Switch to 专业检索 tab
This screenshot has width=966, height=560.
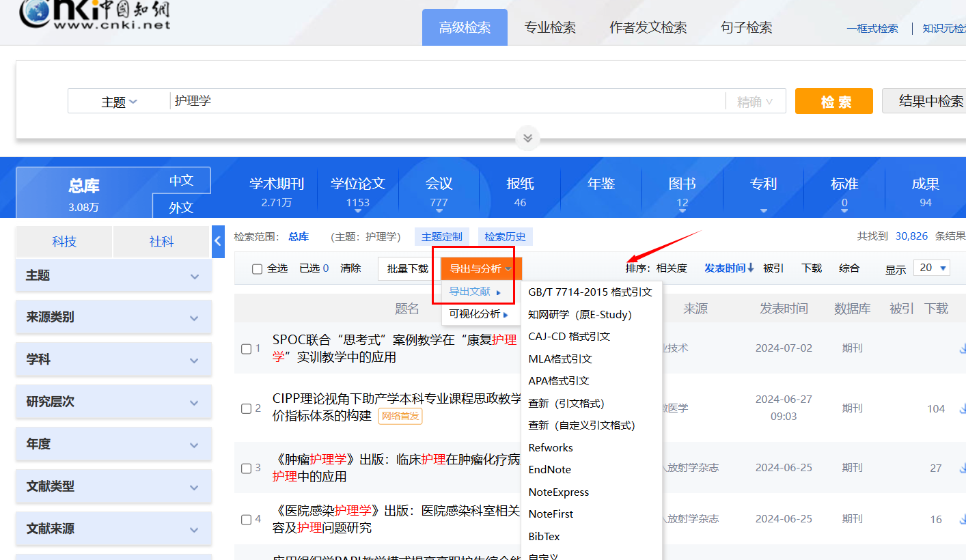(550, 28)
